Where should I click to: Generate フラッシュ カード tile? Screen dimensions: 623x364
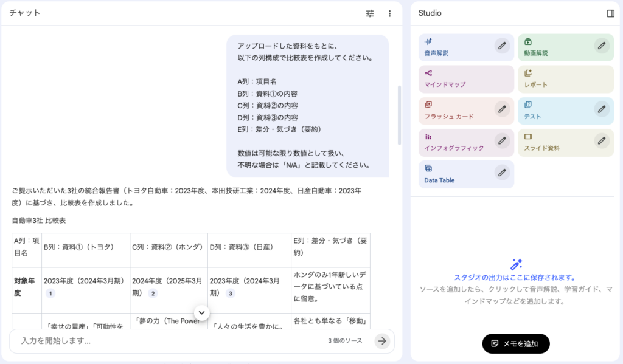453,111
